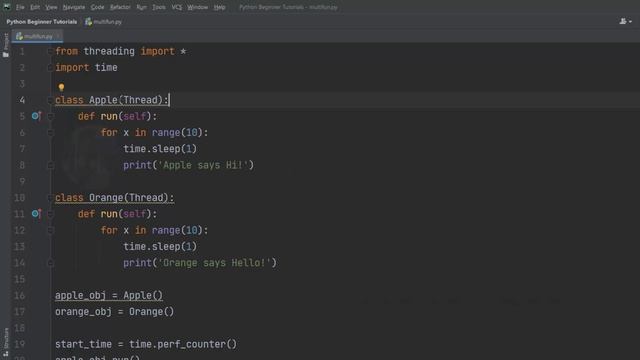The width and height of the screenshot is (640, 360).
Task: Click the string 'Orange says Hello!'
Action: pos(214,263)
